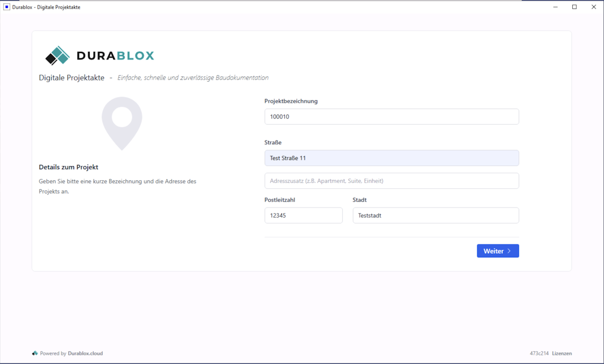Click into the Straße input field
This screenshot has height=364, width=604.
click(392, 158)
